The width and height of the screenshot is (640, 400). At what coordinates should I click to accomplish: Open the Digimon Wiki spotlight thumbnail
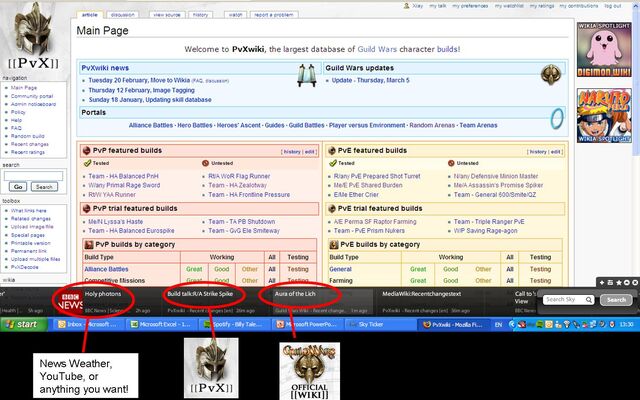click(x=604, y=49)
